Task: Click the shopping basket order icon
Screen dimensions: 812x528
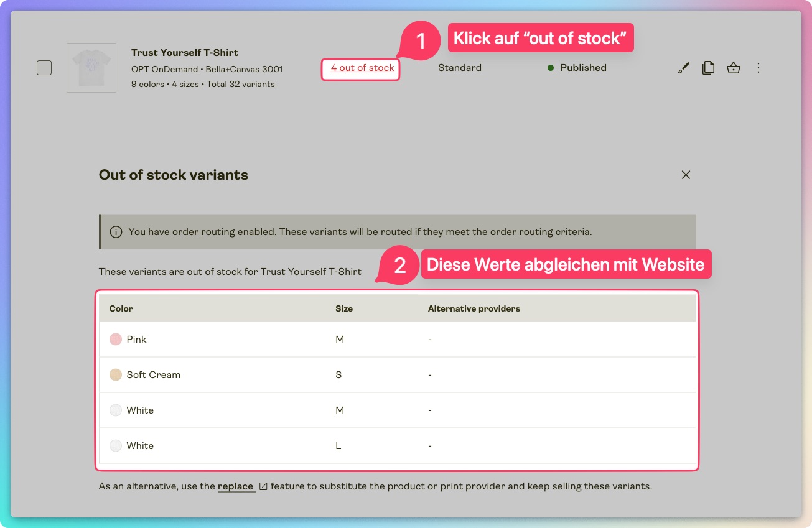Action: click(734, 68)
